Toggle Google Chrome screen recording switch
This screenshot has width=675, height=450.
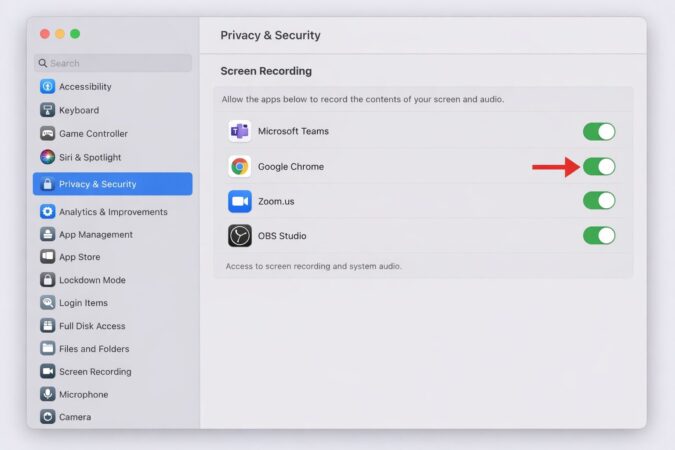pyautogui.click(x=599, y=166)
